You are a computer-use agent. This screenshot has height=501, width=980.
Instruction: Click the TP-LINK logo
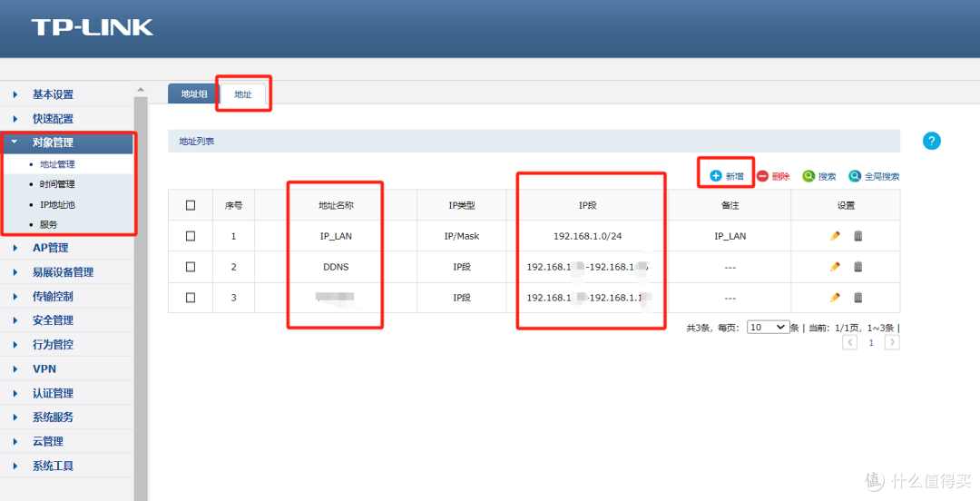coord(92,27)
